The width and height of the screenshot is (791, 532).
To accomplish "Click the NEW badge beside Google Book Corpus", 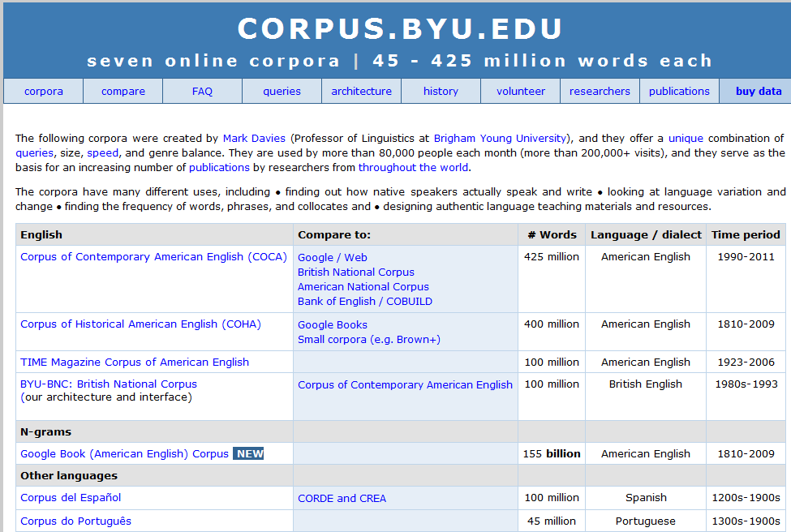I will pos(249,453).
